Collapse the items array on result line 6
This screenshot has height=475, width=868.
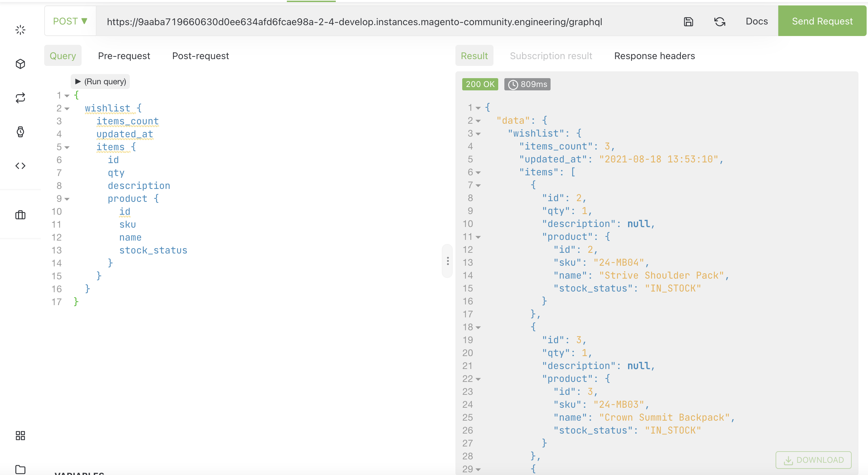coord(478,172)
